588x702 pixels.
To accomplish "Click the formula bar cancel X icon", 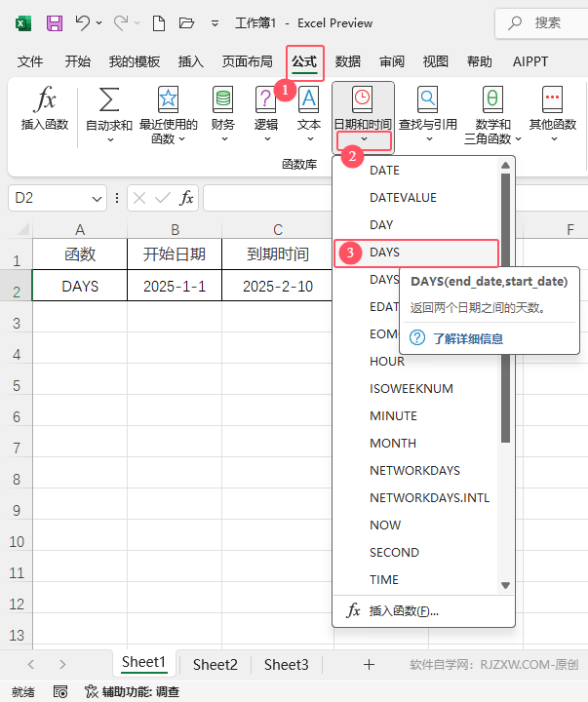I will click(x=139, y=198).
